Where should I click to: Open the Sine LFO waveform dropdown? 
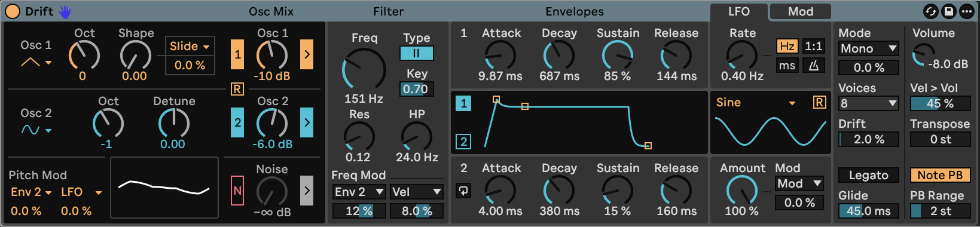point(756,103)
